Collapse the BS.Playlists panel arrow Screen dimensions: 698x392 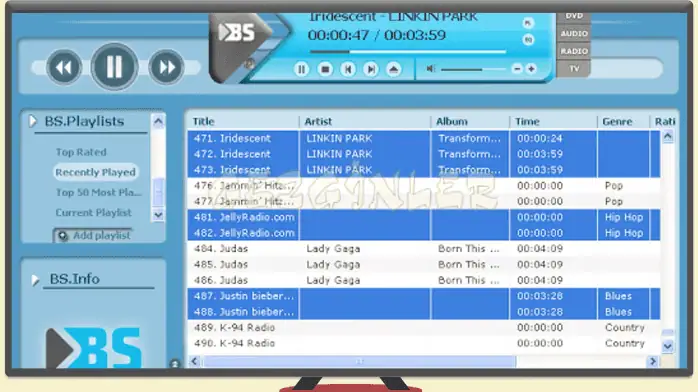click(33, 121)
